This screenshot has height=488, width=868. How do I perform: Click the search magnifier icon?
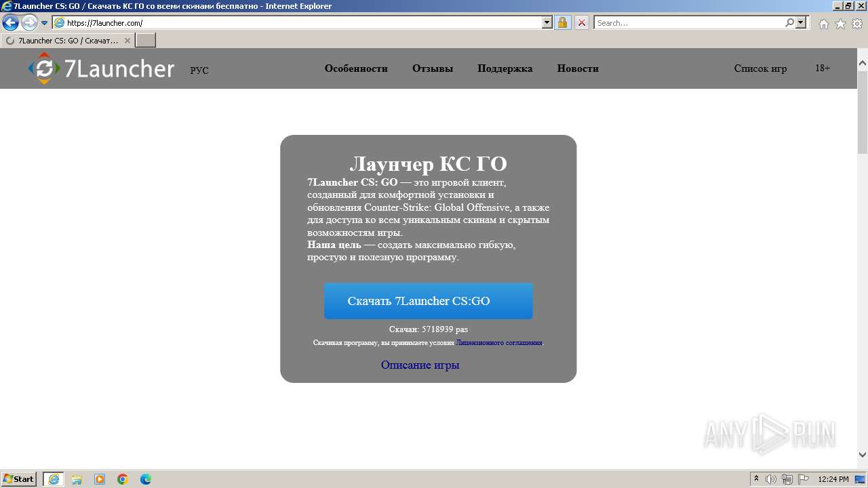click(789, 22)
